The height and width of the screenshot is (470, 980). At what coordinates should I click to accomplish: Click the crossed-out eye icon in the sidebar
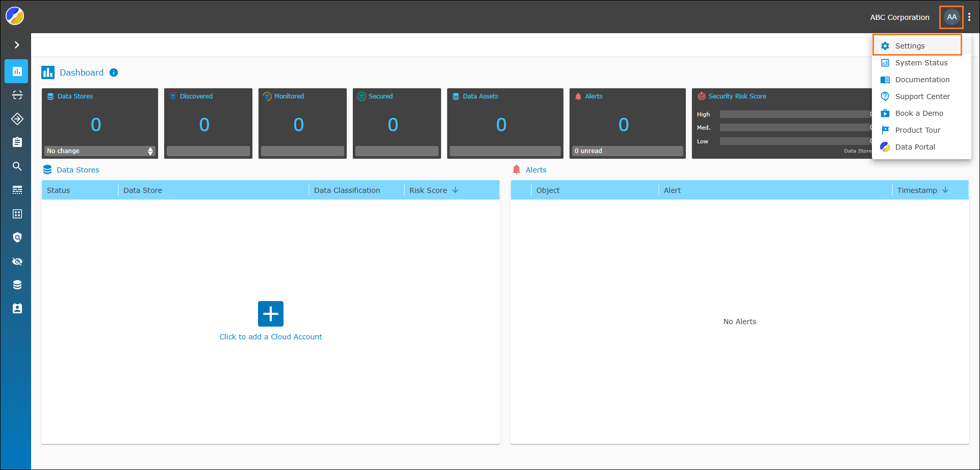[17, 261]
